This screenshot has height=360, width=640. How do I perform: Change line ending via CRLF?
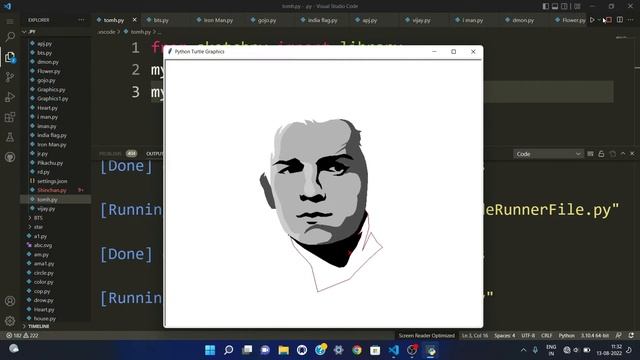pos(547,336)
